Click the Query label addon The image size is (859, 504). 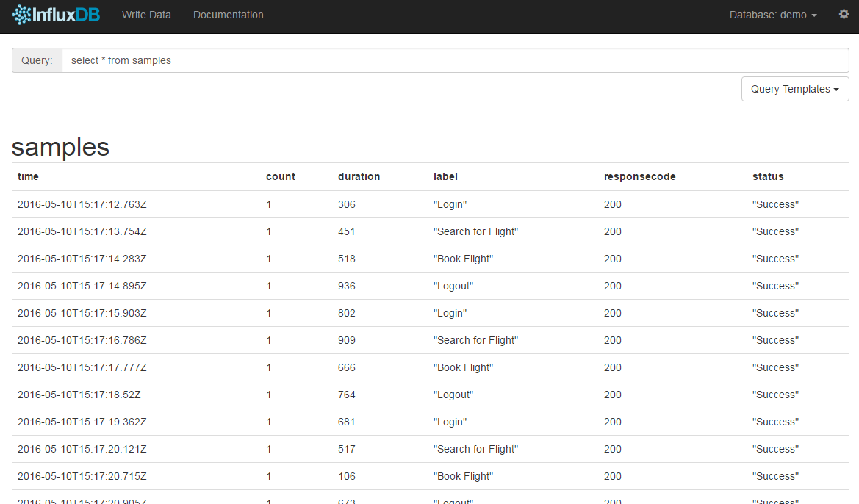click(37, 60)
